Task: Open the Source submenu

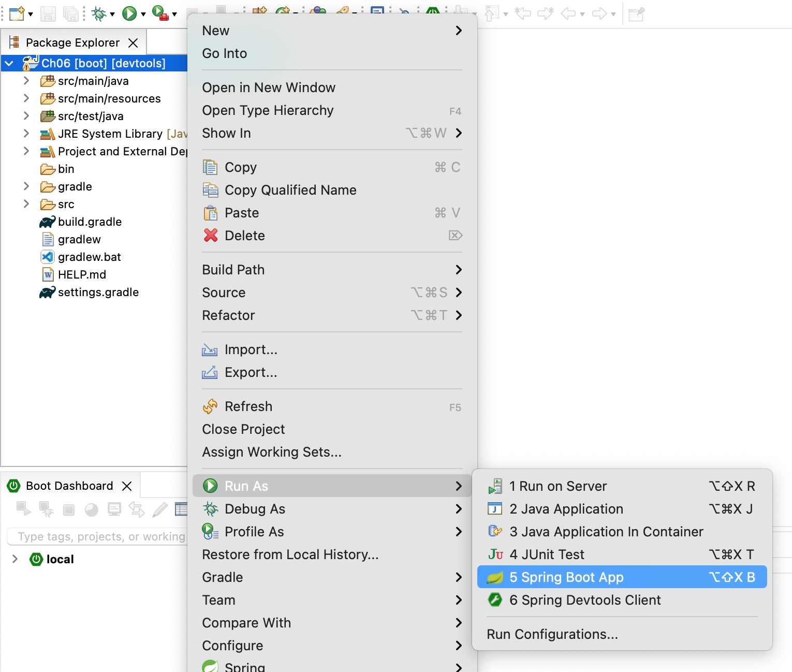Action: [332, 293]
